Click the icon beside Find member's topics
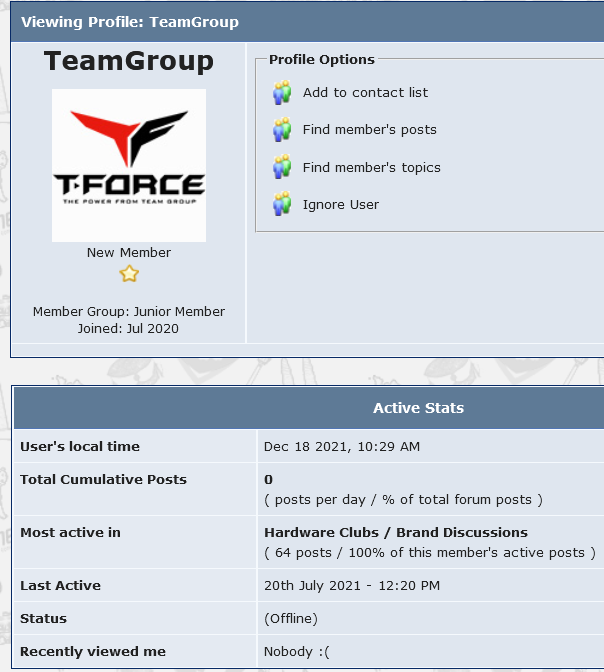604x672 pixels. coord(282,167)
